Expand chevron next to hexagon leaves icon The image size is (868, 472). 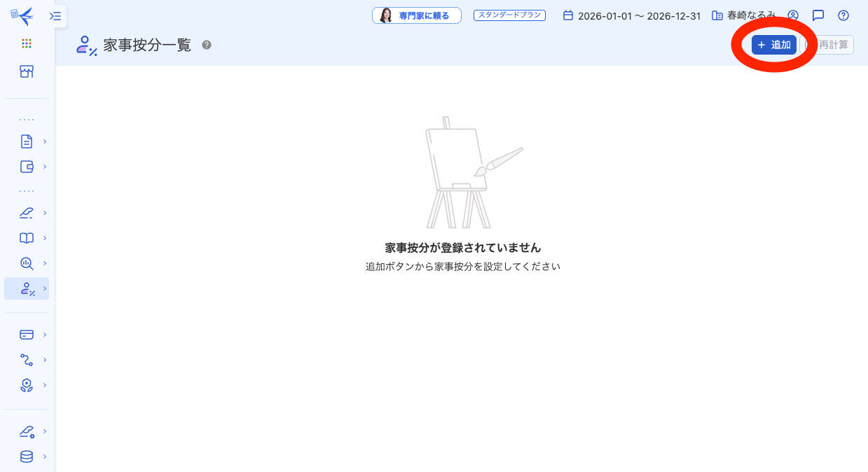click(x=45, y=385)
